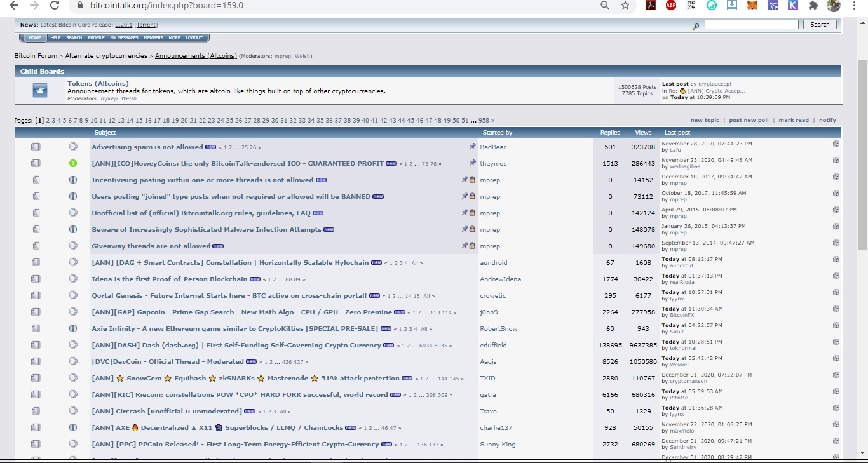
Task: Open the green circular extension icon
Action: (712, 5)
